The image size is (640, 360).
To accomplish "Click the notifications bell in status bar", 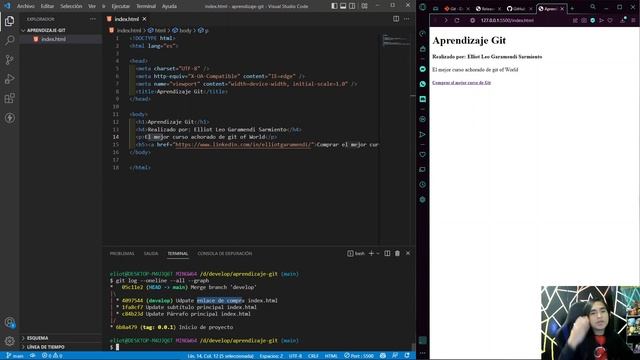I will point(407,356).
